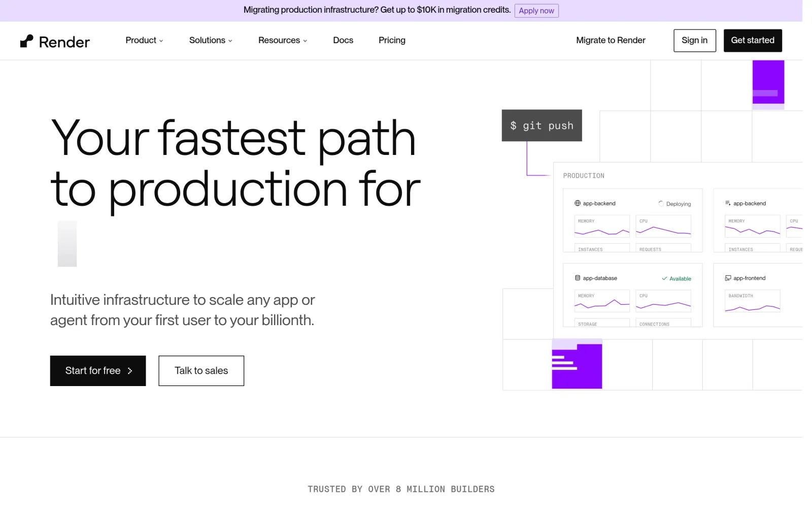Viewport: 812px width, 508px height.
Task: Click the app-database MEMORY chart
Action: 602,301
